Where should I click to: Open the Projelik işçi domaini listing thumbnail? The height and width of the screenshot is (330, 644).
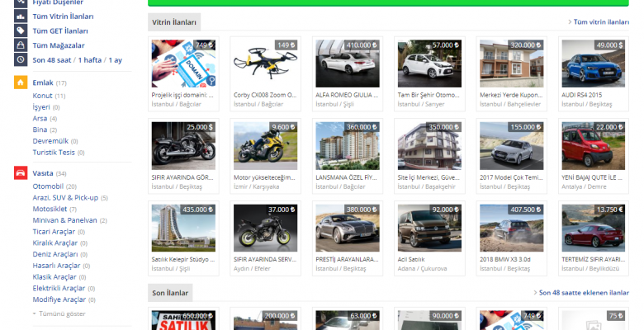point(183,64)
